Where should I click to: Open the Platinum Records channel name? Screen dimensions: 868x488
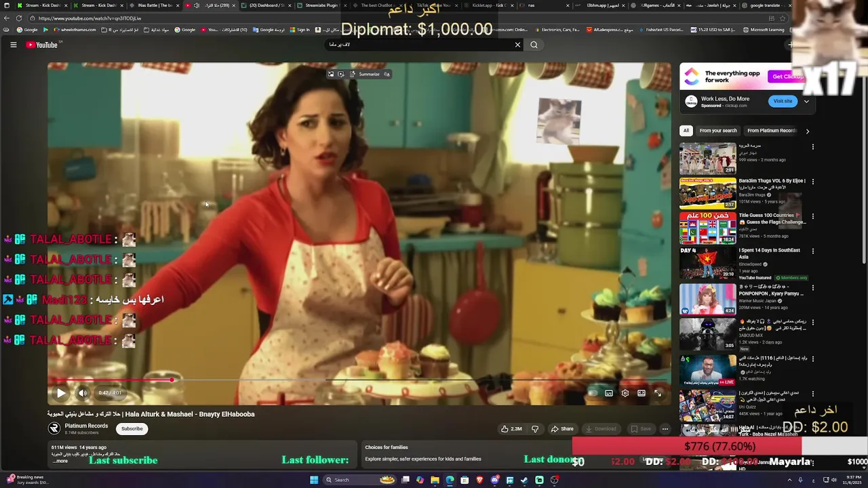[x=86, y=426]
